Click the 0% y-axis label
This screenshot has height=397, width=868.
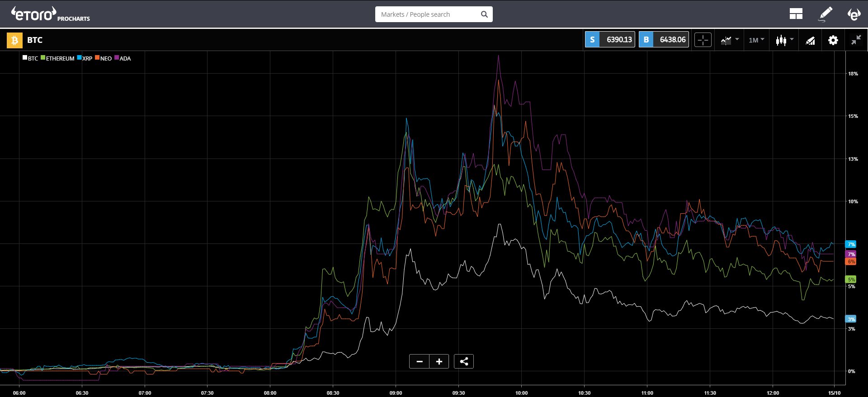coord(851,371)
